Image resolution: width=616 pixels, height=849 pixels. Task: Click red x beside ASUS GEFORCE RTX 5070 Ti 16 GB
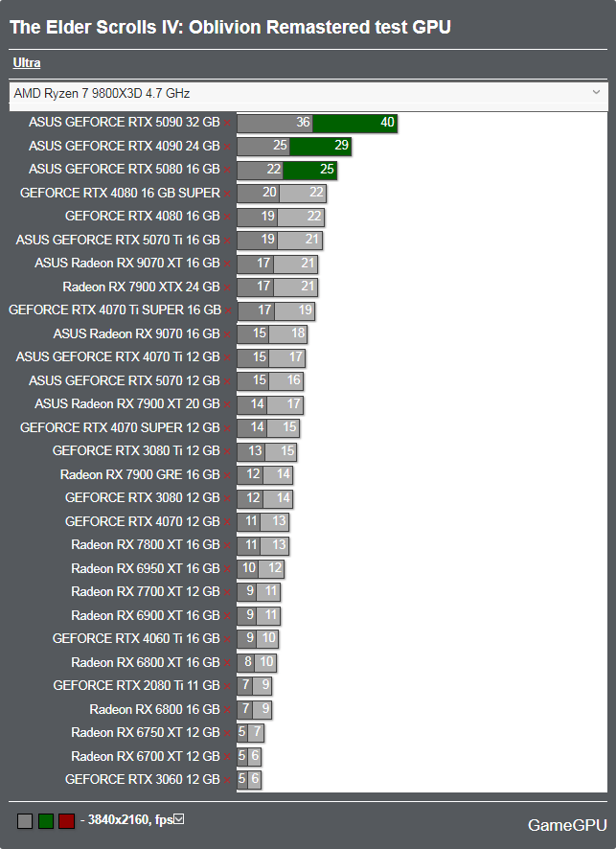point(227,241)
